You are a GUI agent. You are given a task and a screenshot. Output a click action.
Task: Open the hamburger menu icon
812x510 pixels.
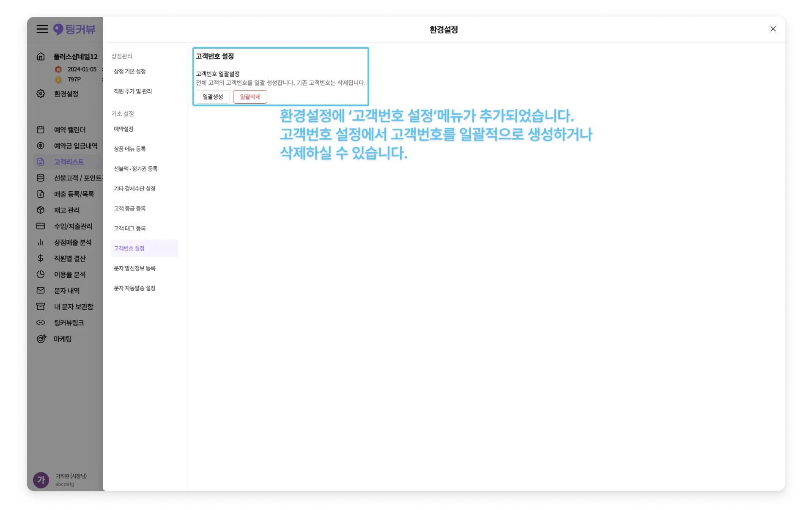(x=42, y=29)
